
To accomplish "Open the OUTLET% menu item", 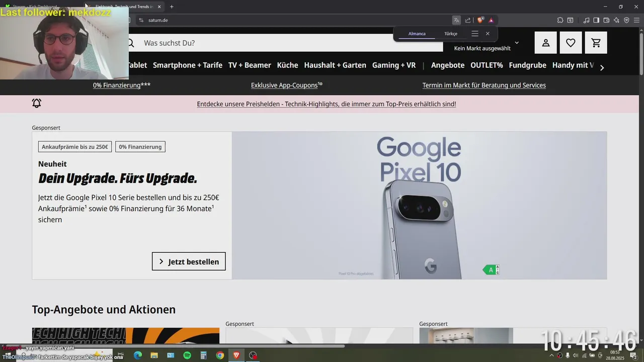I will 487,65.
